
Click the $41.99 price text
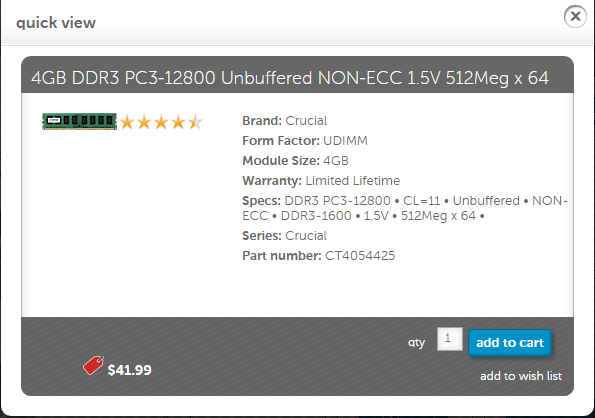pos(129,370)
